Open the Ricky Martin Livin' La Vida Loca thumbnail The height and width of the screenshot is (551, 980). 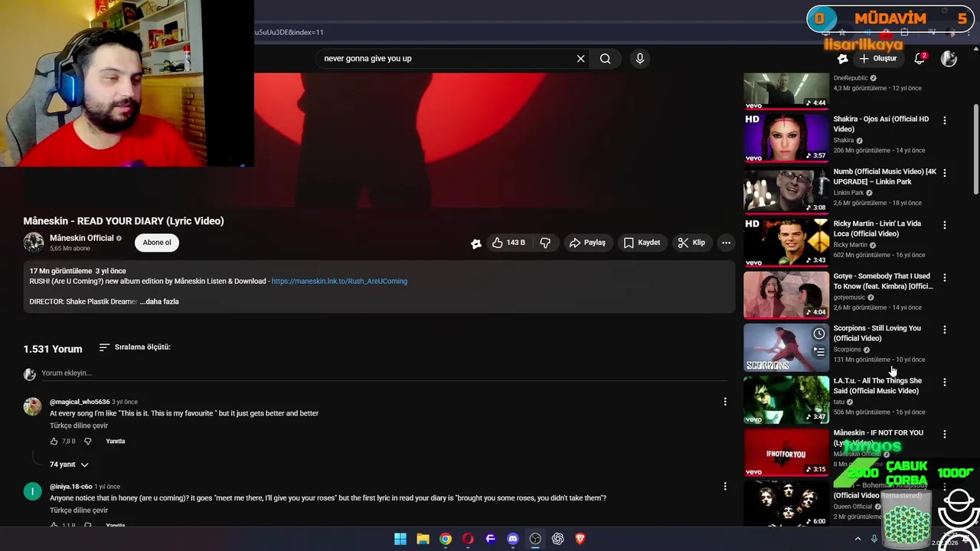pyautogui.click(x=786, y=243)
